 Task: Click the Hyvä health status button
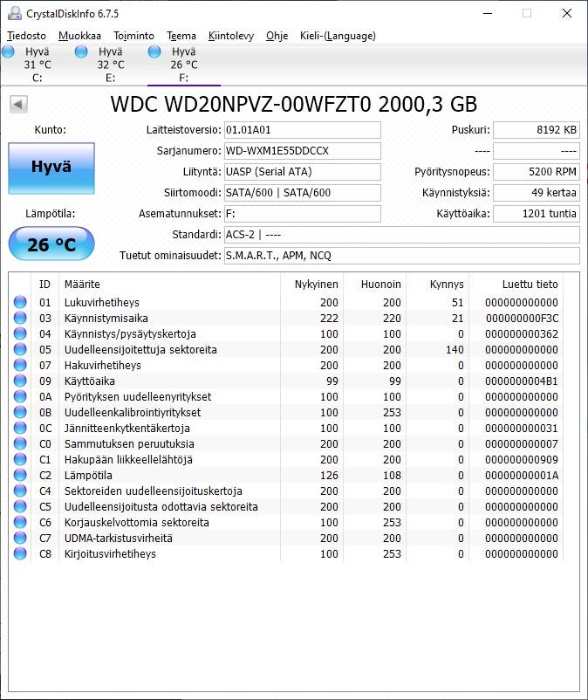51,168
